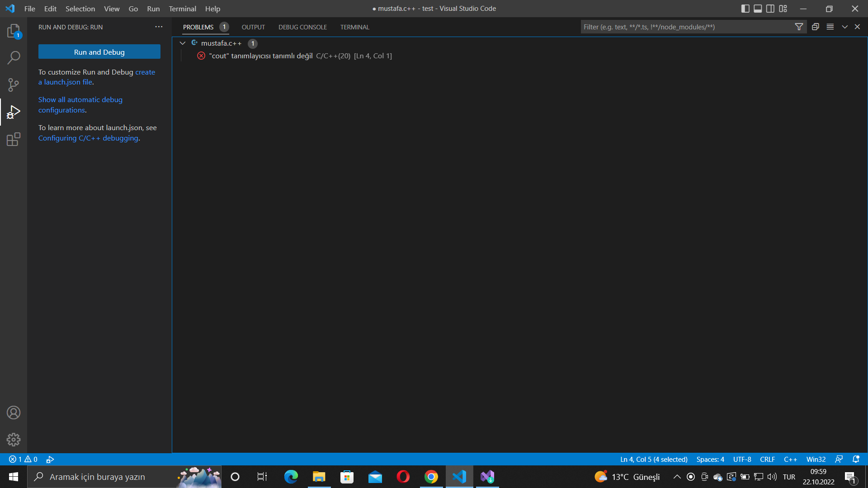Click the collapse all icon in Problems panel
This screenshot has height=488, width=868.
pyautogui.click(x=815, y=27)
